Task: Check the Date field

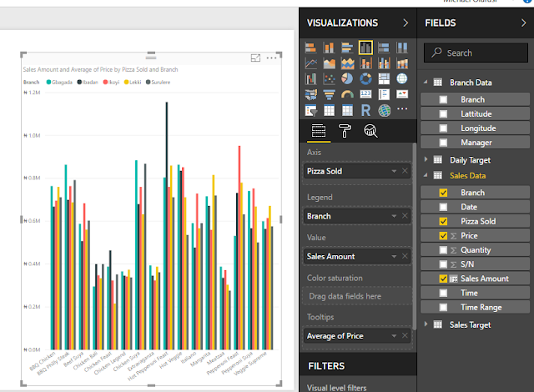Action: [x=443, y=207]
